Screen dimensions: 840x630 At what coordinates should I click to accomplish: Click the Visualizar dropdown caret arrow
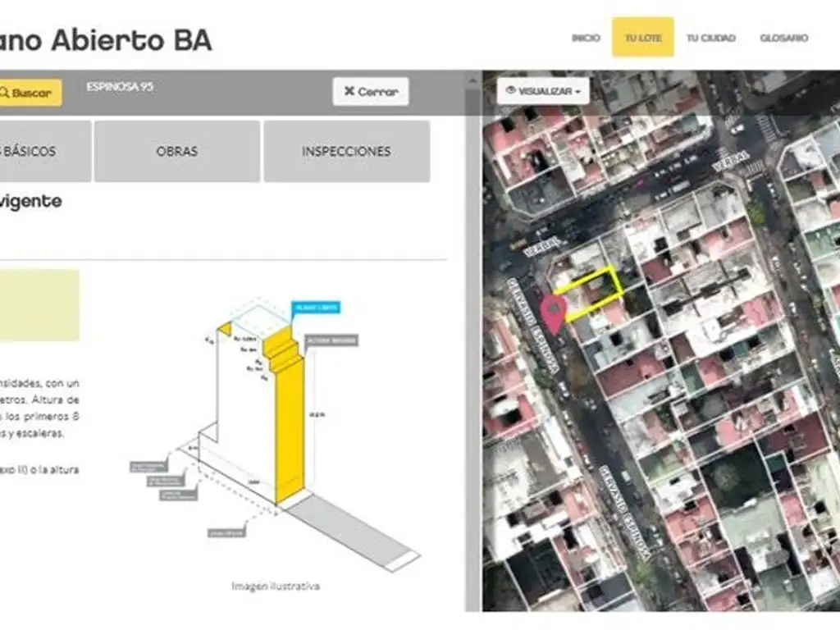[578, 91]
